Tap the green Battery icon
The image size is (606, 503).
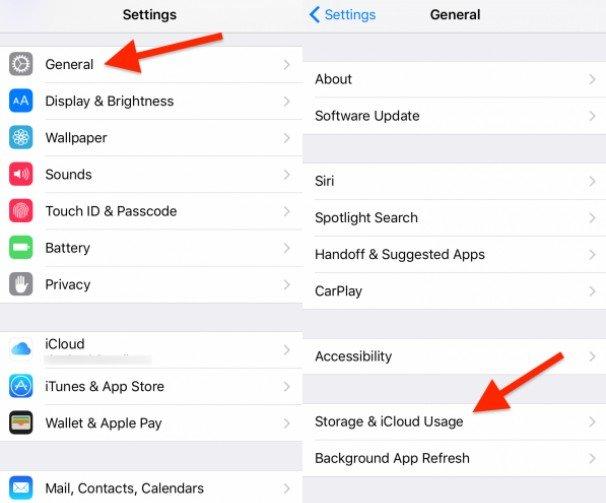(21, 247)
